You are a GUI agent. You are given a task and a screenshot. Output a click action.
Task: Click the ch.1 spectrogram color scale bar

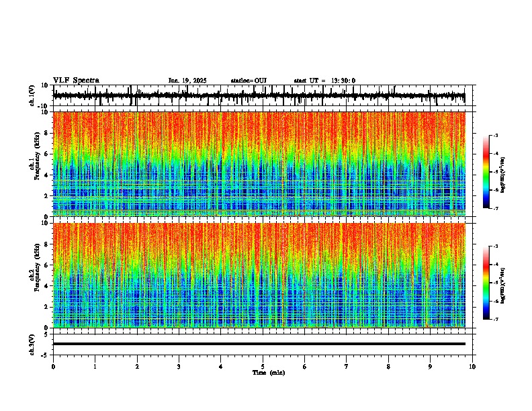click(486, 172)
